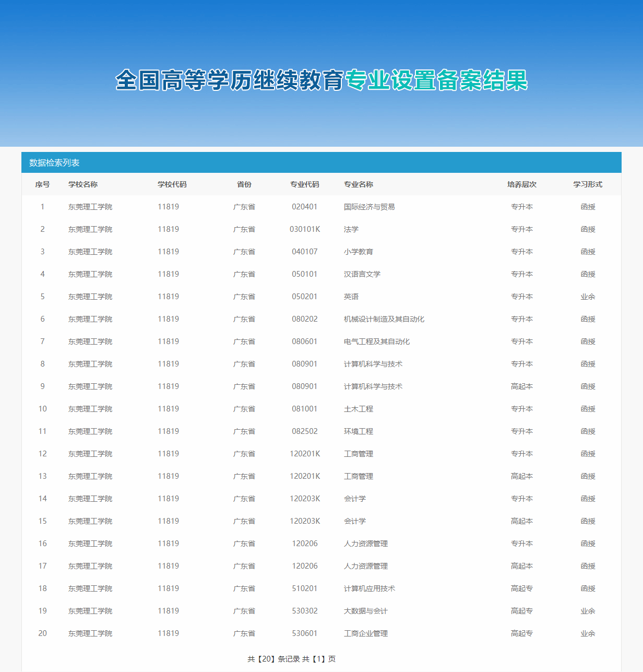Click 120203K in row 15
This screenshot has height=672, width=643.
[x=305, y=521]
